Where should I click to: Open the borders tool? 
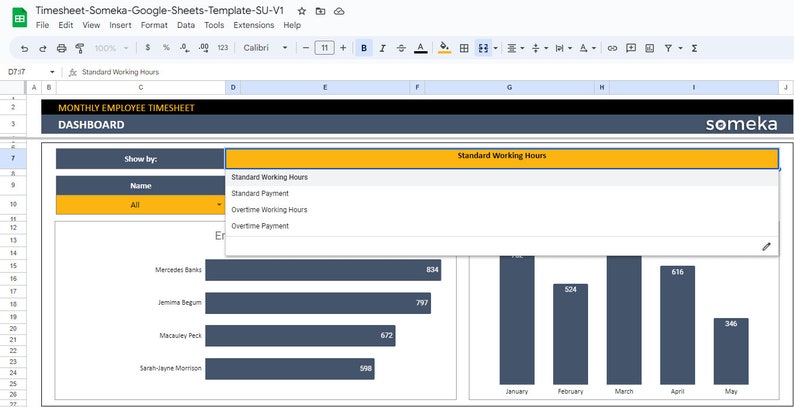[x=464, y=48]
